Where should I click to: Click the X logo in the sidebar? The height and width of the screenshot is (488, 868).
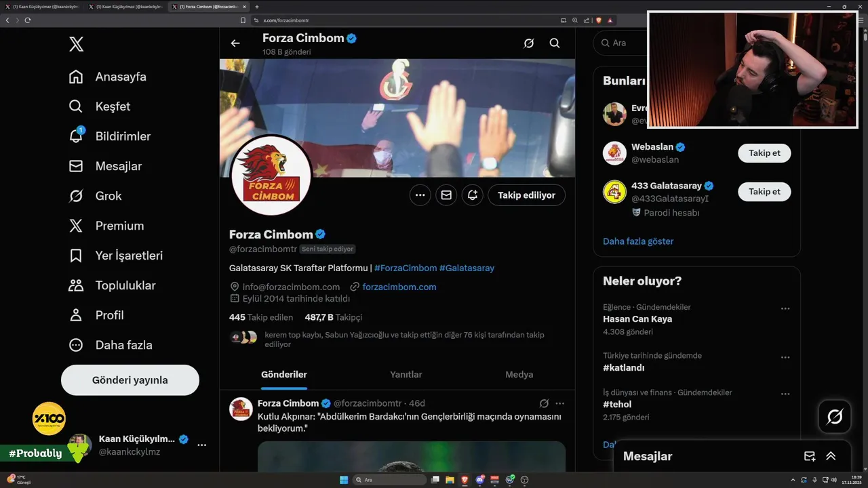[x=76, y=45]
